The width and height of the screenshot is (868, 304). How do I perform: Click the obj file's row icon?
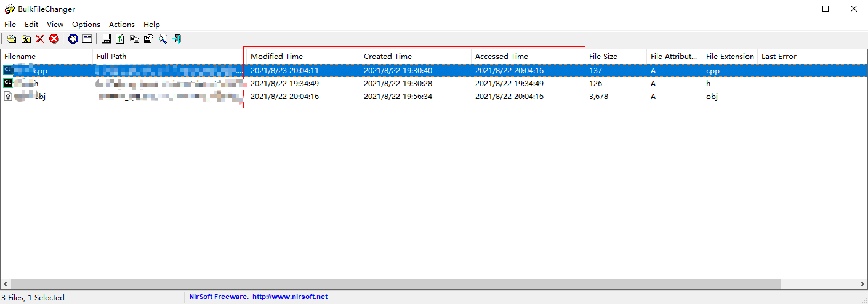(8, 97)
